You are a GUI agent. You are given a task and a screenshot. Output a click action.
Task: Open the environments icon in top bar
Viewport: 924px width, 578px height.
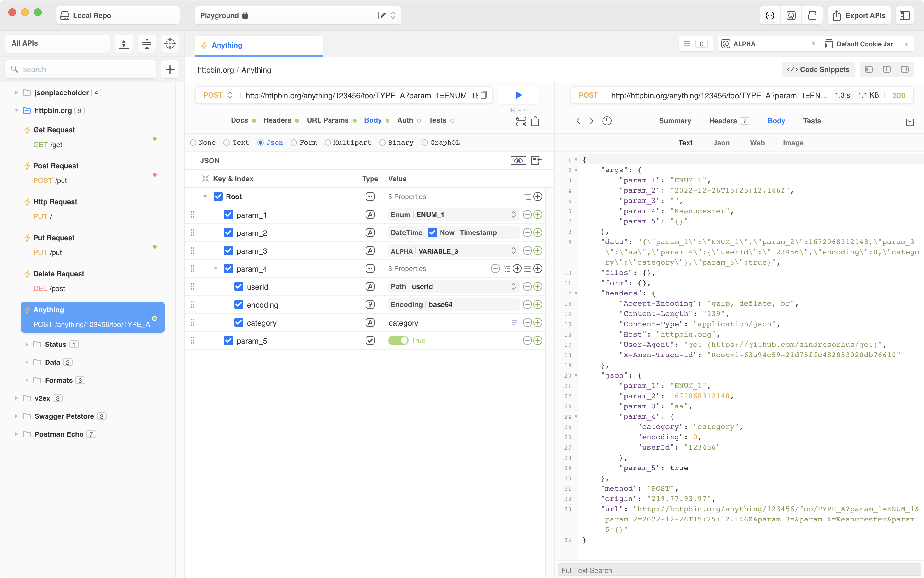[x=791, y=15]
